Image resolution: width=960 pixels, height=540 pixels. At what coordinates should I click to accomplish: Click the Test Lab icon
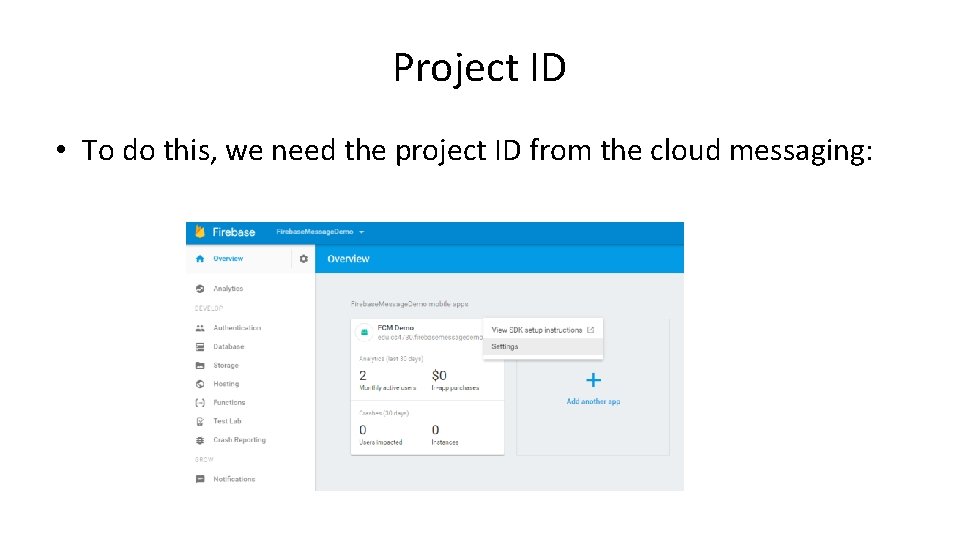click(200, 421)
